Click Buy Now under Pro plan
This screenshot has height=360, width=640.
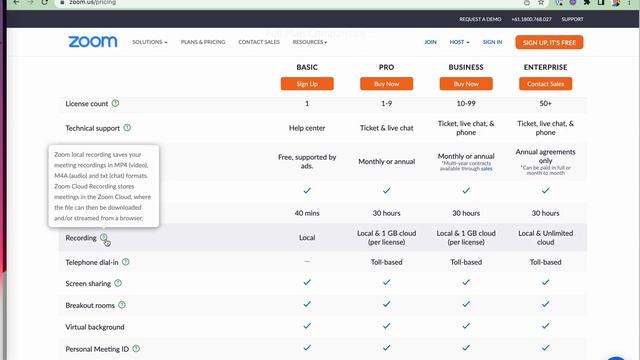tap(386, 84)
